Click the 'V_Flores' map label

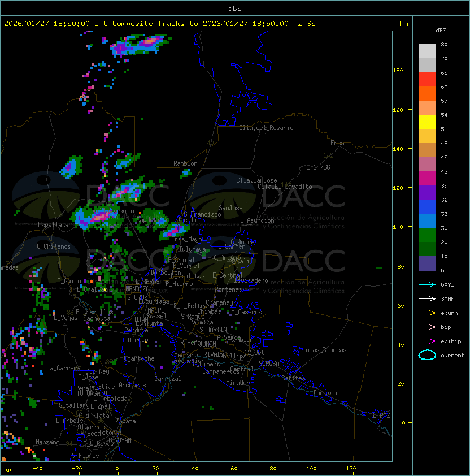pyautogui.click(x=85, y=456)
